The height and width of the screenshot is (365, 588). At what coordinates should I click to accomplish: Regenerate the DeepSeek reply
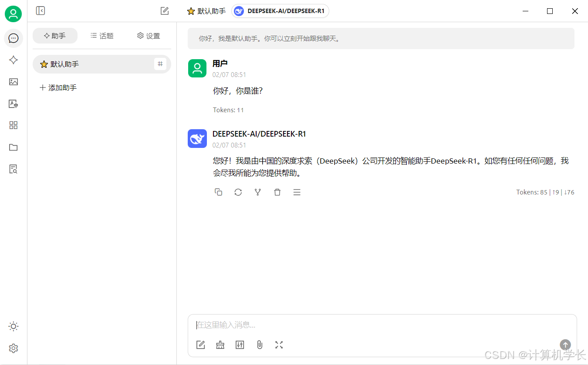click(238, 192)
